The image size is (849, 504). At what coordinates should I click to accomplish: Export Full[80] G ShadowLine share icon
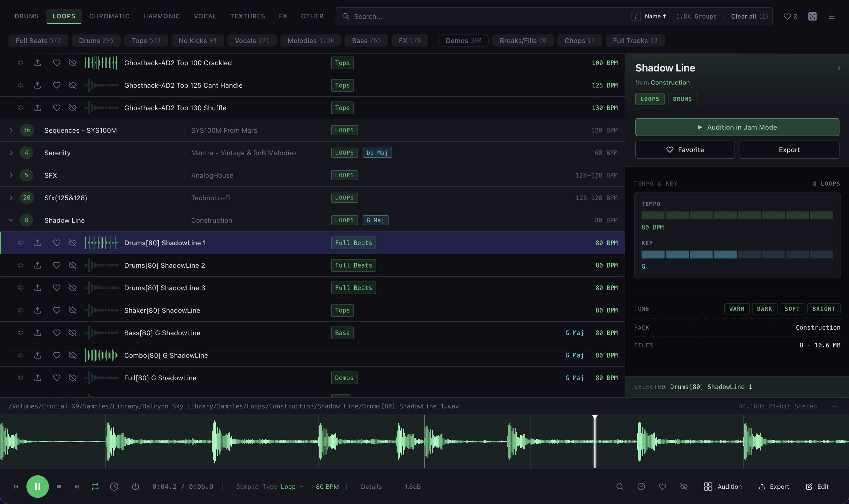pyautogui.click(x=38, y=378)
